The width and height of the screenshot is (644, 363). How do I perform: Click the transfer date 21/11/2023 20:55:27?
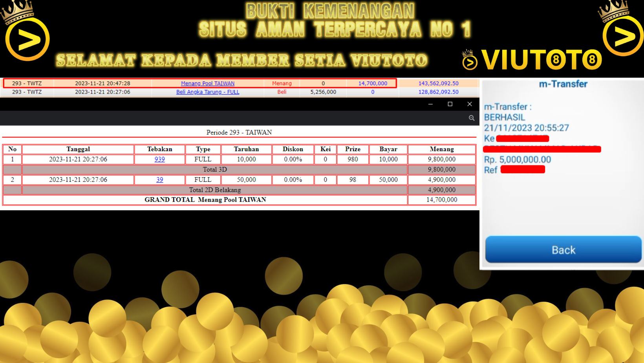coord(526,128)
